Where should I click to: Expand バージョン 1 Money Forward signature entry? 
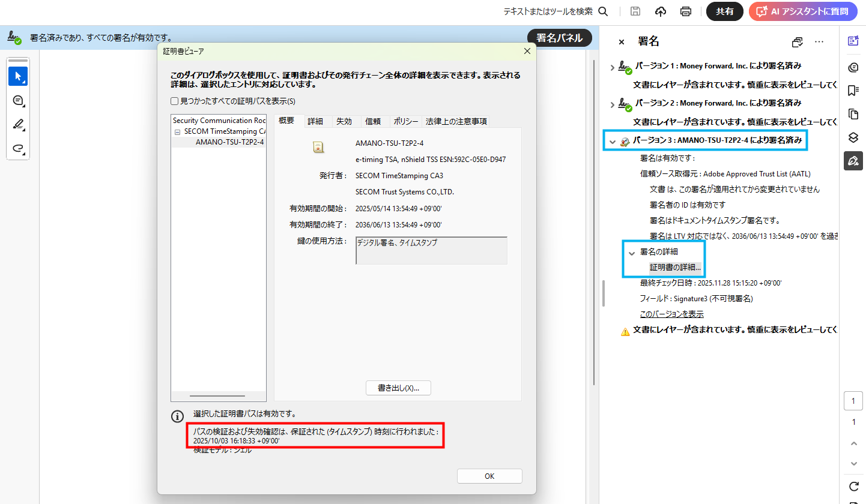pyautogui.click(x=612, y=67)
